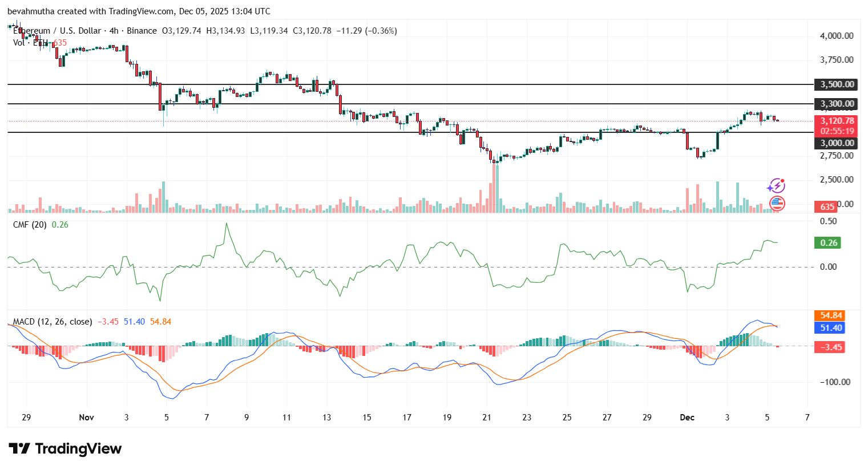Click the Nov label on the time axis

86,418
